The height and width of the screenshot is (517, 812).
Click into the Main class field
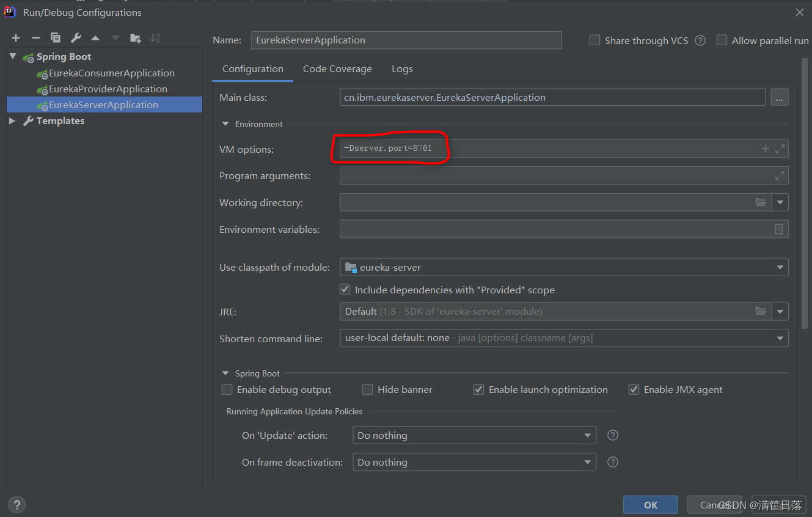[x=552, y=97]
